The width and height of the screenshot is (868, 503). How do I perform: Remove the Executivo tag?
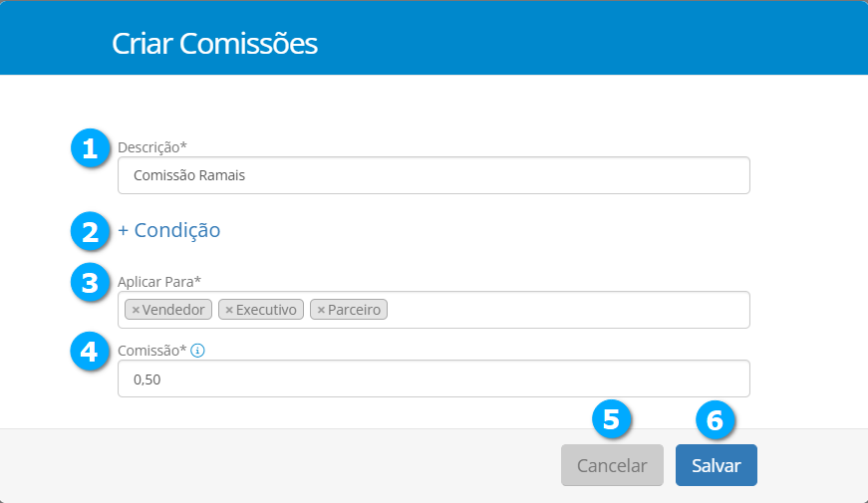coord(229,311)
